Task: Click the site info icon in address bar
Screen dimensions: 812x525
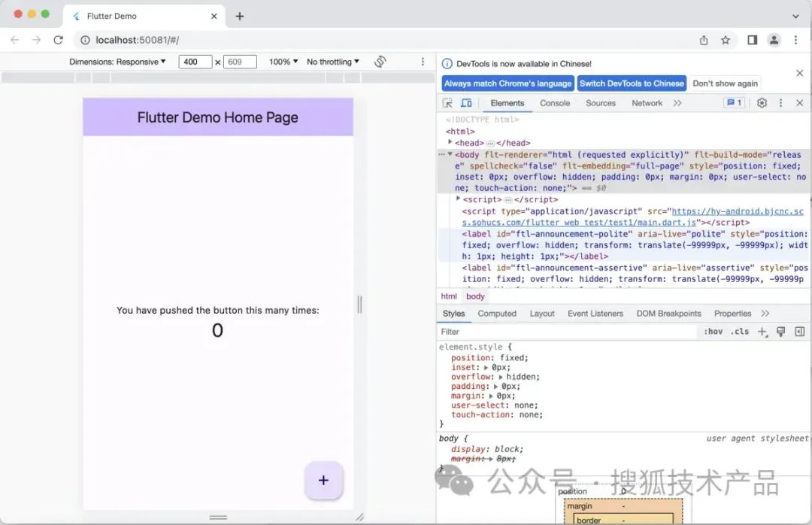Action: [x=85, y=40]
